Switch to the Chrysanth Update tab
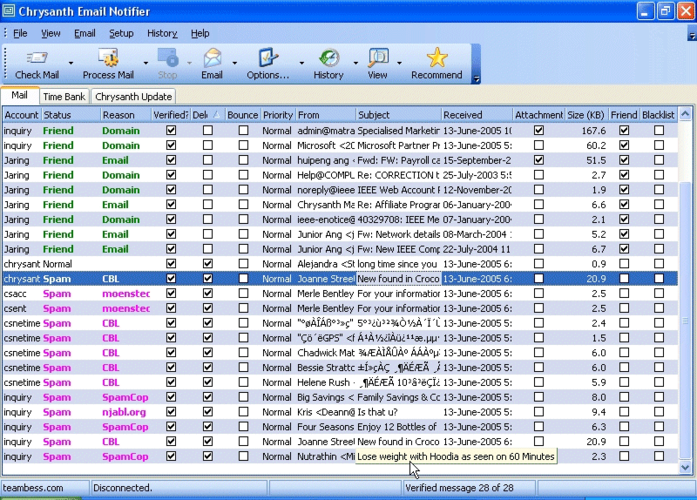The image size is (697, 500). point(133,96)
